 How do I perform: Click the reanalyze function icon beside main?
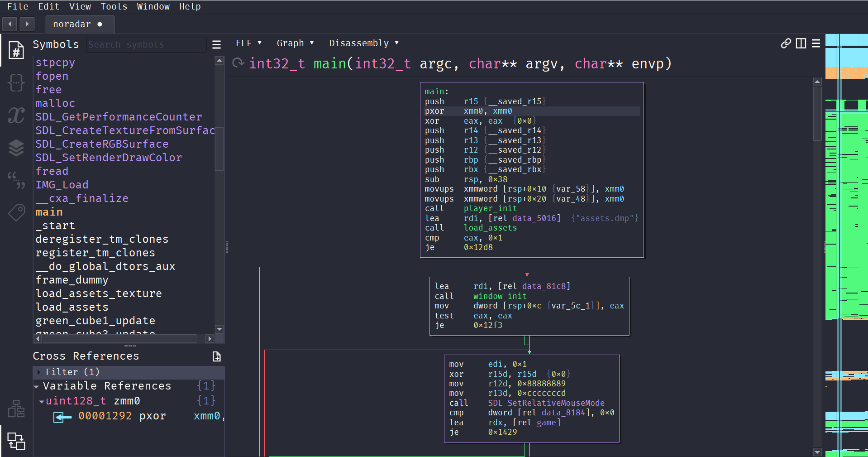[x=238, y=63]
